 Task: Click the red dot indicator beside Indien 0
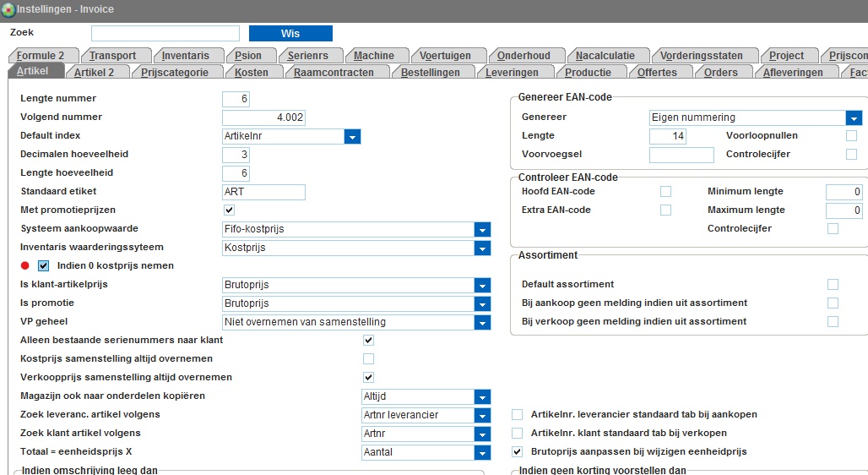click(25, 265)
